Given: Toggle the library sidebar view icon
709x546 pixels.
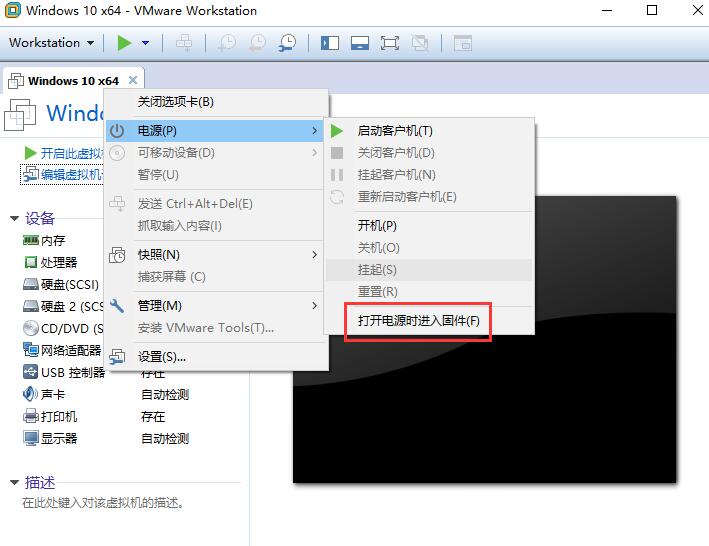Looking at the screenshot, I should (330, 43).
